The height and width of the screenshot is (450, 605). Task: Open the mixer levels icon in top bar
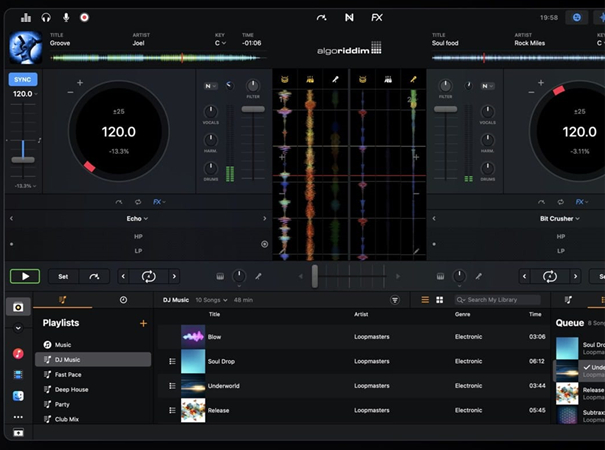tap(26, 17)
